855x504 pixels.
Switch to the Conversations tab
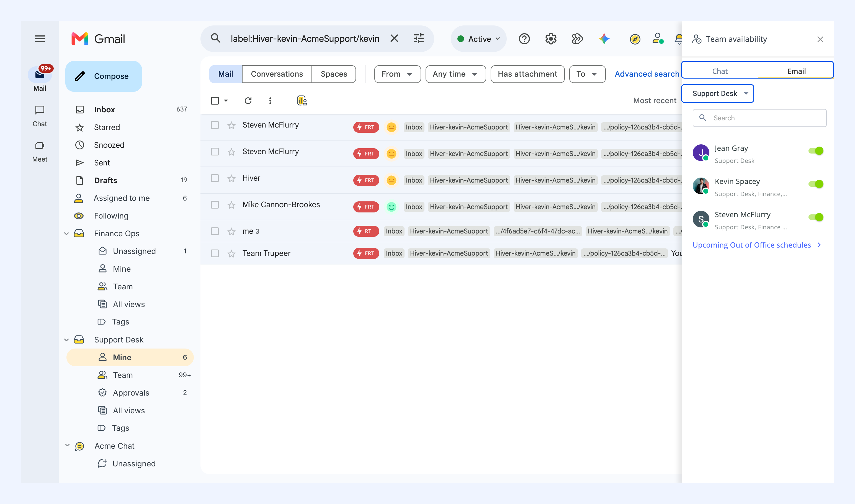[x=277, y=74]
